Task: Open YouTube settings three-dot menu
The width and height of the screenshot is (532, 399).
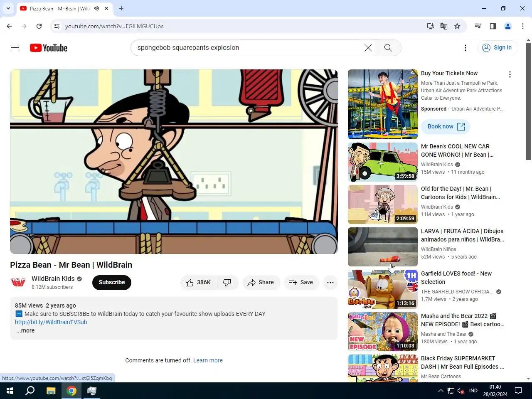Action: 465,48
